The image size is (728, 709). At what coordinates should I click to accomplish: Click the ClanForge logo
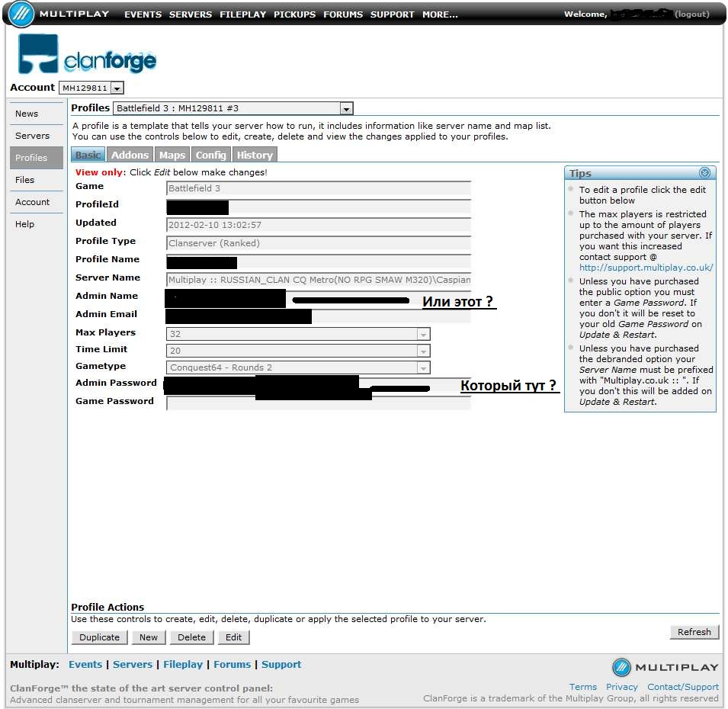87,54
